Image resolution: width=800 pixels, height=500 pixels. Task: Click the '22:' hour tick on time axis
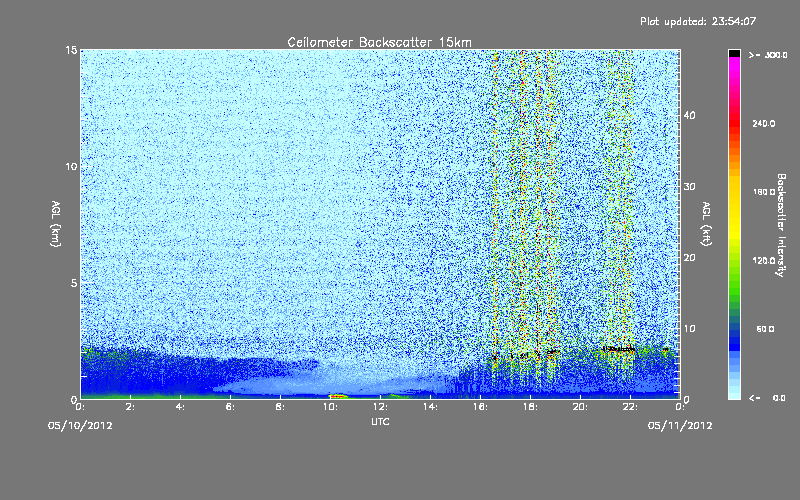630,407
